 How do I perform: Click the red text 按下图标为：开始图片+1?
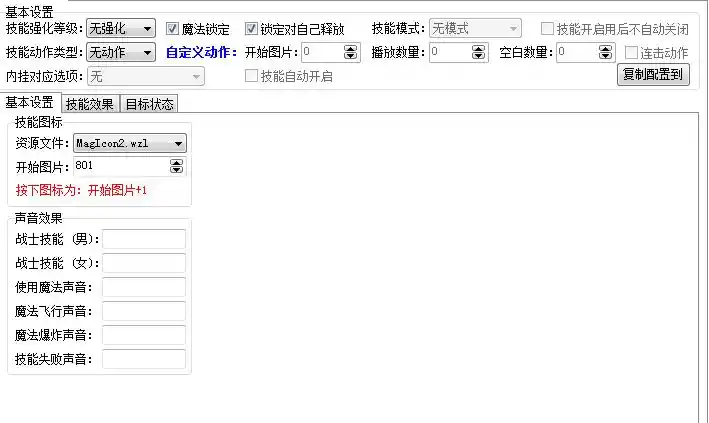tap(81, 190)
